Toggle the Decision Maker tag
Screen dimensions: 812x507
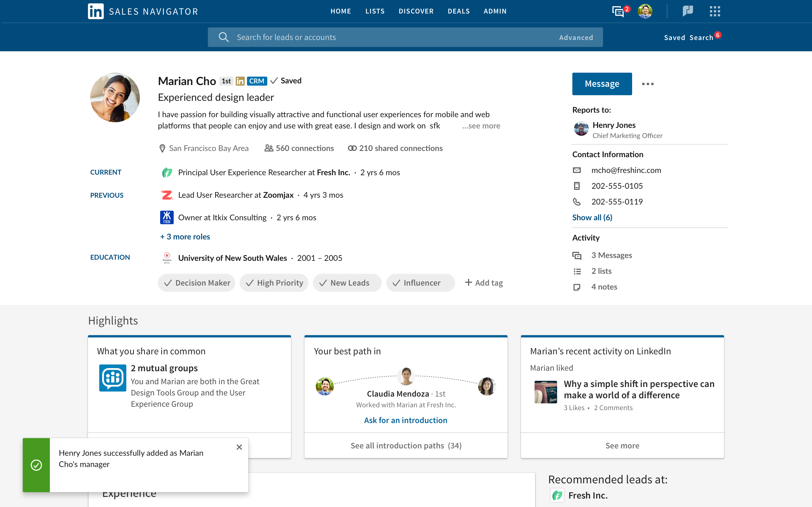(197, 283)
